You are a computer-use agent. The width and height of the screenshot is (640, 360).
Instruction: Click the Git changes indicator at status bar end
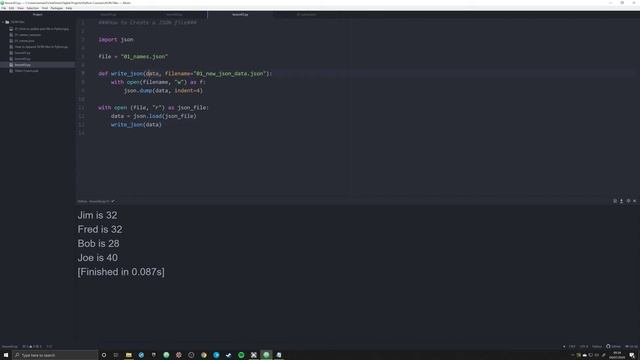(x=631, y=347)
